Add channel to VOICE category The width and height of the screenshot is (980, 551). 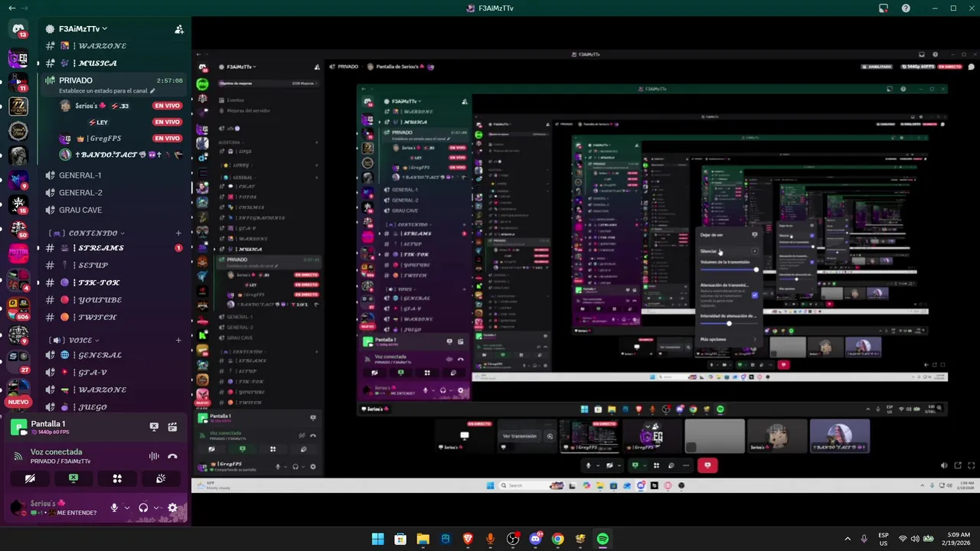coord(178,340)
